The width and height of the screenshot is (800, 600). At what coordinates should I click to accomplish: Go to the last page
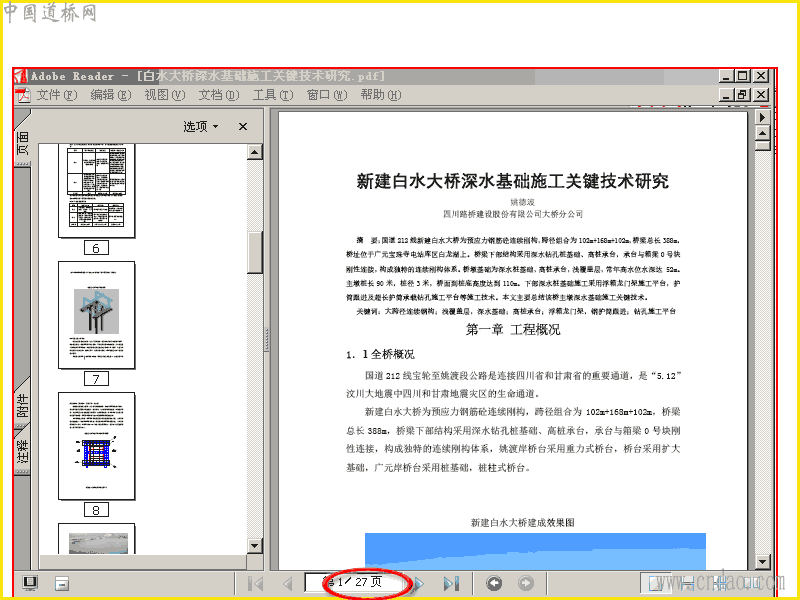click(x=452, y=583)
